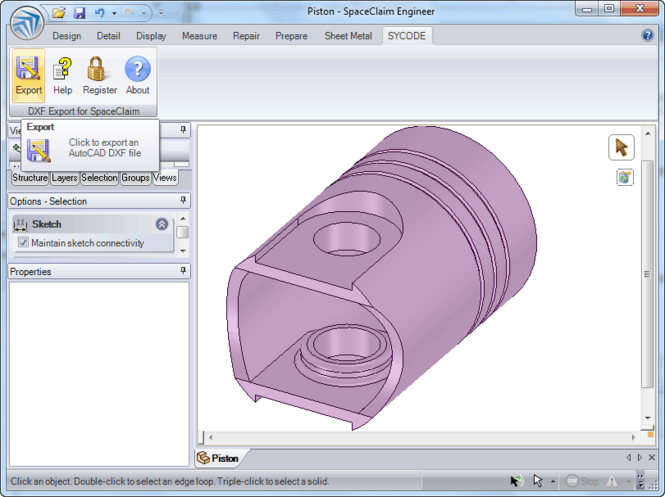The height and width of the screenshot is (497, 665).
Task: Click the Export DXF icon in ribbon
Action: (28, 75)
